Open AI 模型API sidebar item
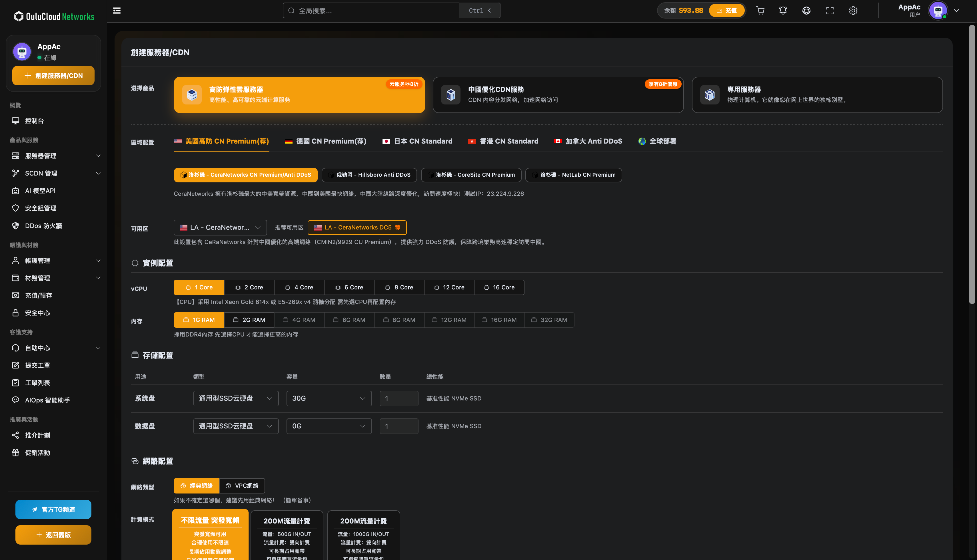Screen dimensions: 977x560 coord(53,191)
